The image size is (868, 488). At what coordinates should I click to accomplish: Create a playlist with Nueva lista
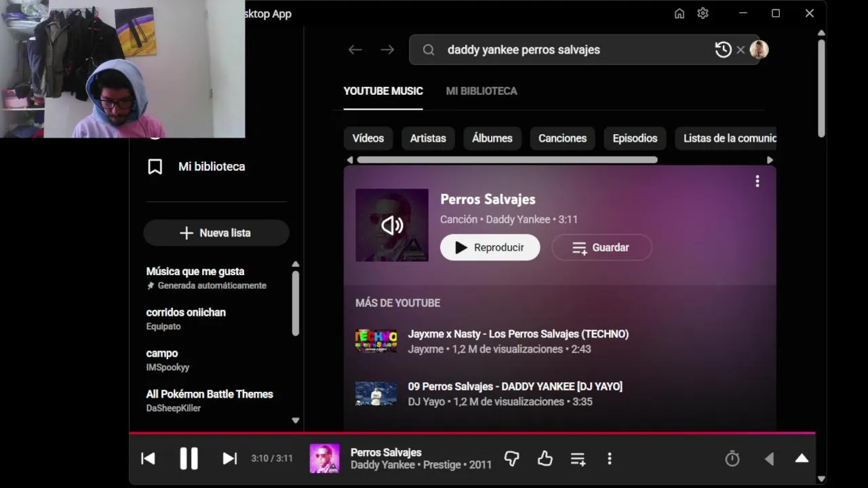(x=216, y=232)
